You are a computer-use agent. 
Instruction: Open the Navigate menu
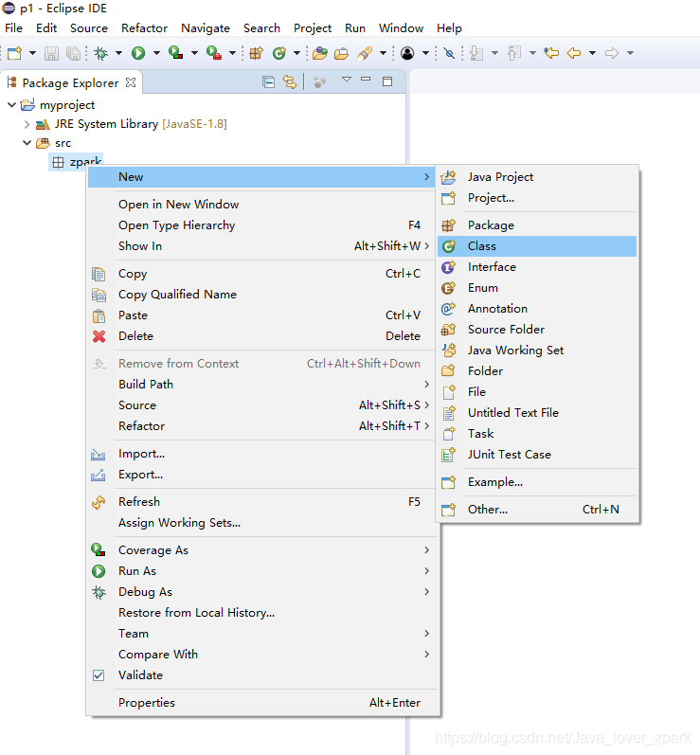click(x=206, y=28)
